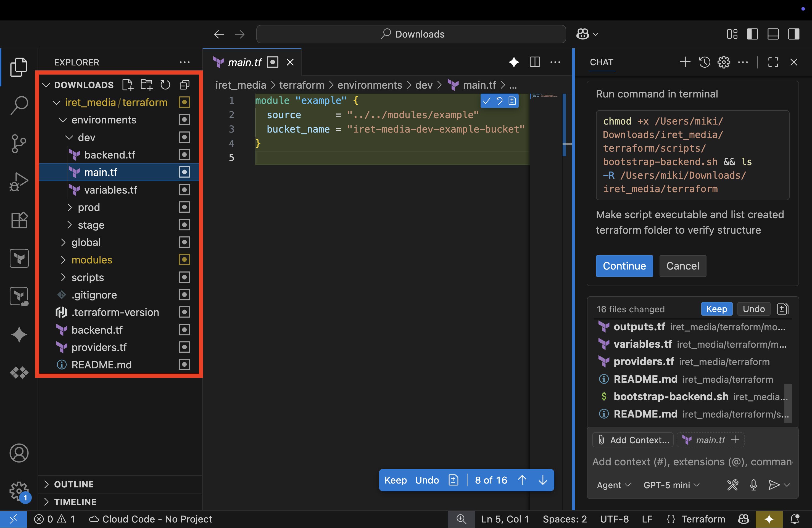Click the New File icon in Explorer

[128, 85]
